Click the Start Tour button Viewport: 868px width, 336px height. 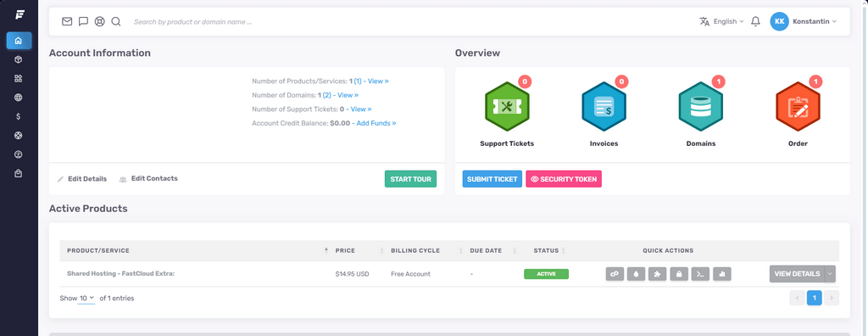(411, 179)
